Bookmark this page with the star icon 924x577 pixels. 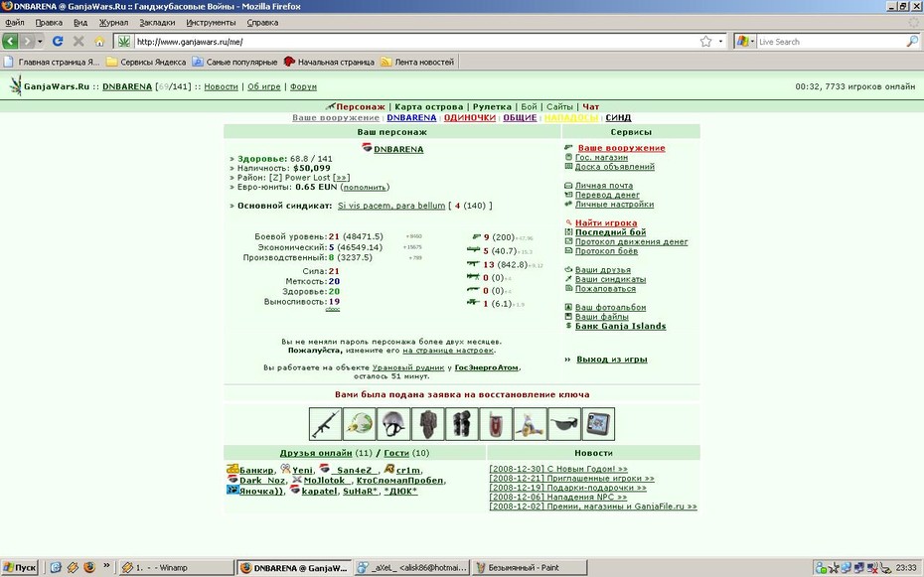tap(705, 42)
